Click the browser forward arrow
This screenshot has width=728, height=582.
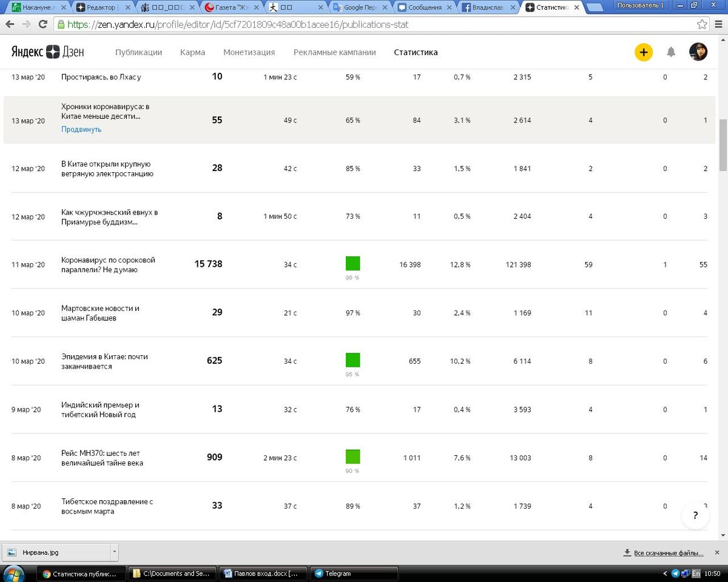(27, 25)
